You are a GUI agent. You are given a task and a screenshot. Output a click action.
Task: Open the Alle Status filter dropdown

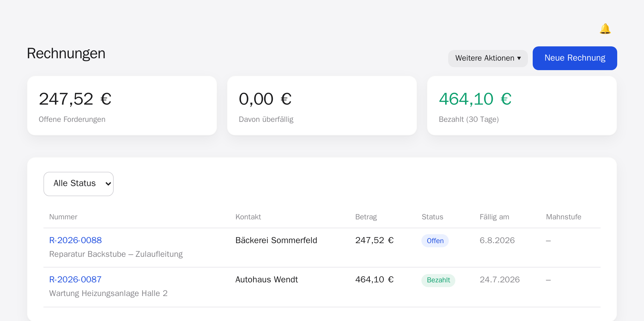(x=79, y=184)
